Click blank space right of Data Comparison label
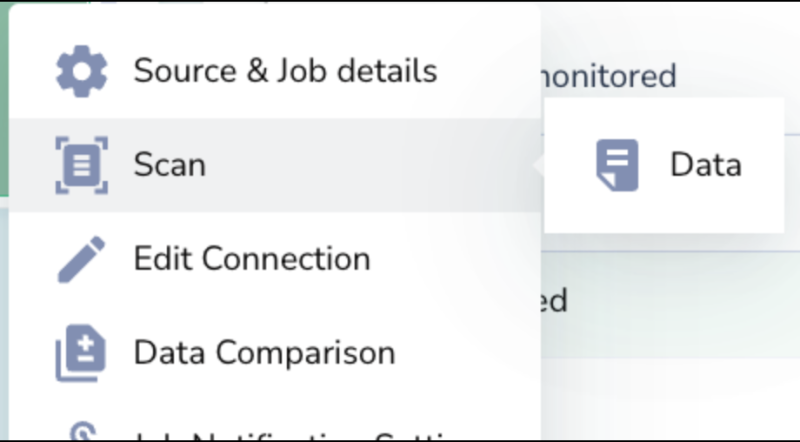 (x=468, y=353)
